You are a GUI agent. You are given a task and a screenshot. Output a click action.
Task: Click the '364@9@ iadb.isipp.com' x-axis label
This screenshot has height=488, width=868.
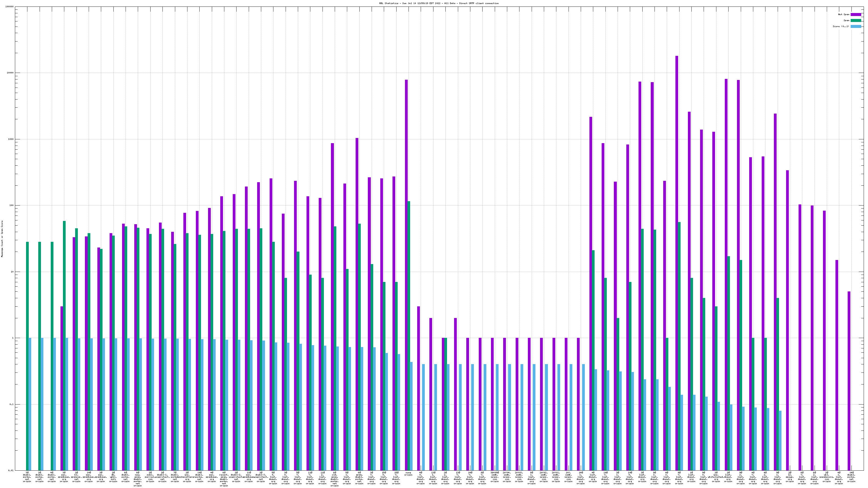click(494, 477)
